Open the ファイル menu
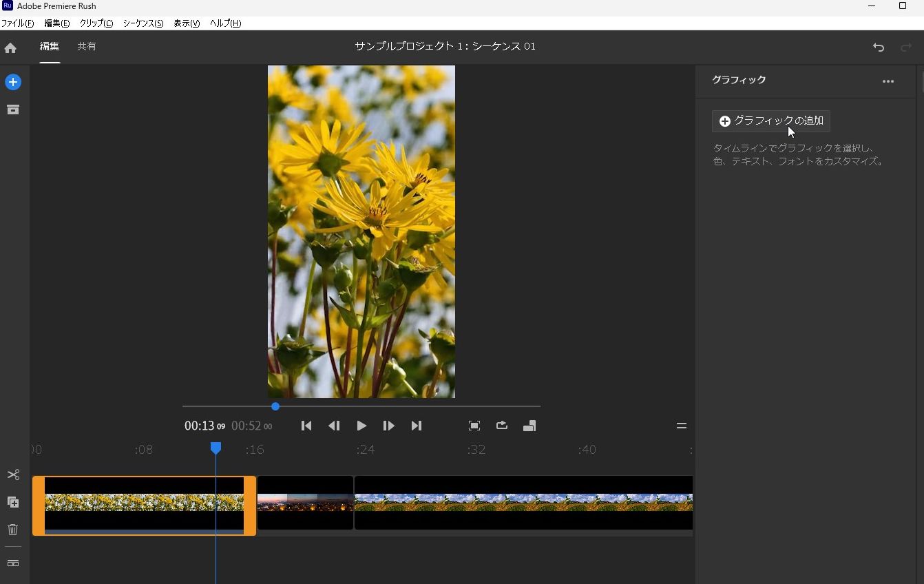 (17, 23)
